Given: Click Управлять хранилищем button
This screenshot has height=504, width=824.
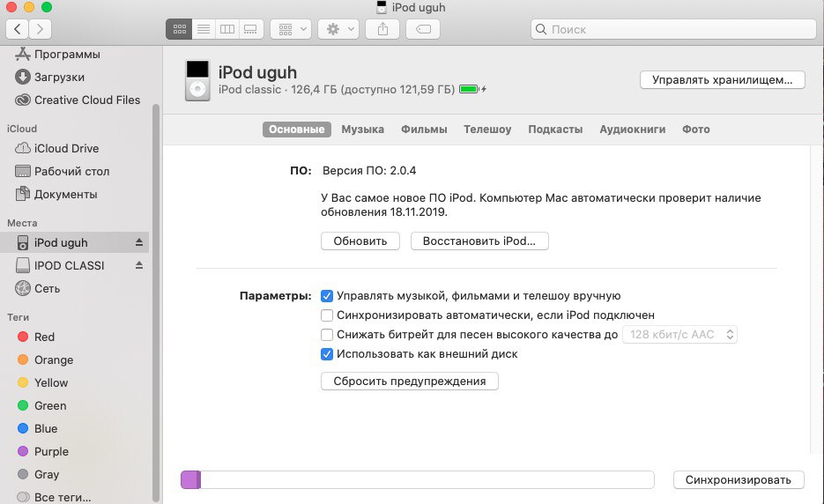Looking at the screenshot, I should pos(722,80).
